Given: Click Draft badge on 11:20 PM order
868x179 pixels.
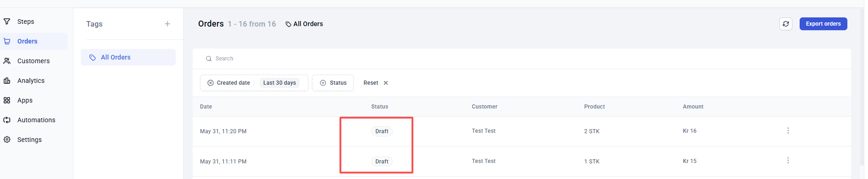Looking at the screenshot, I should click(382, 131).
